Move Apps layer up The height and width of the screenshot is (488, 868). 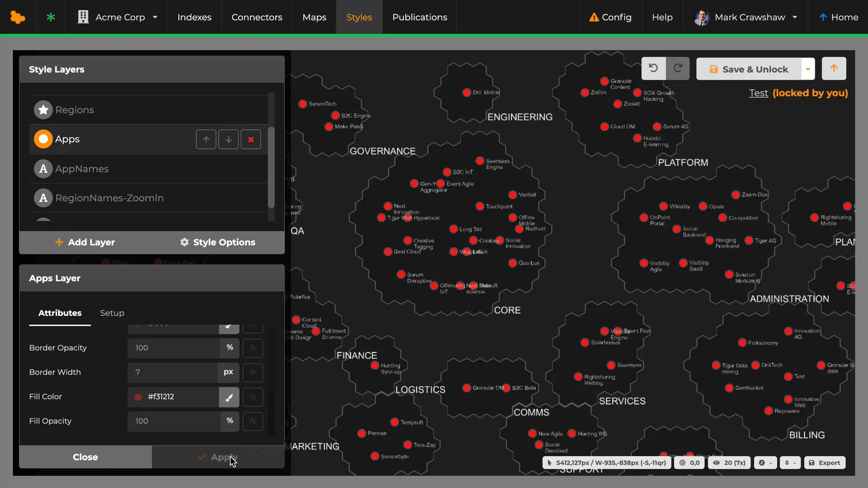point(206,140)
